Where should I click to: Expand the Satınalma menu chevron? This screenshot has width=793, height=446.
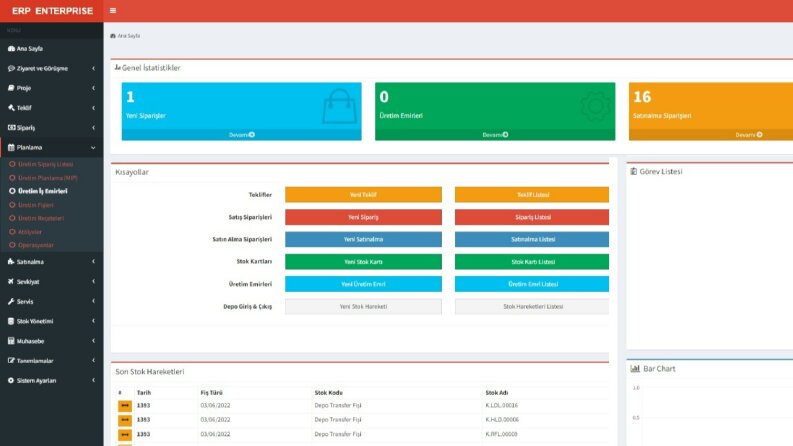pyautogui.click(x=94, y=262)
